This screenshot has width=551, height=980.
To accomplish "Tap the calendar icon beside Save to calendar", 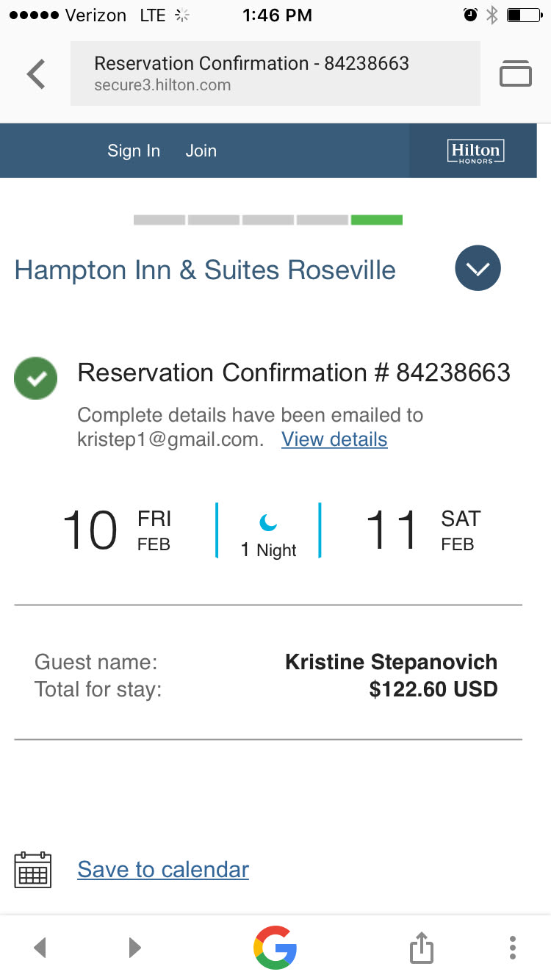I will coord(33,870).
